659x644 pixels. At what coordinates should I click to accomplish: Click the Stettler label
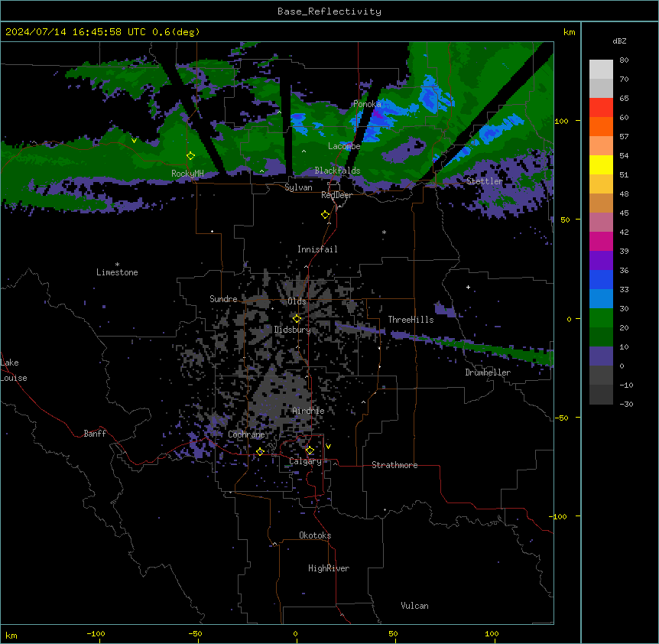tap(485, 181)
